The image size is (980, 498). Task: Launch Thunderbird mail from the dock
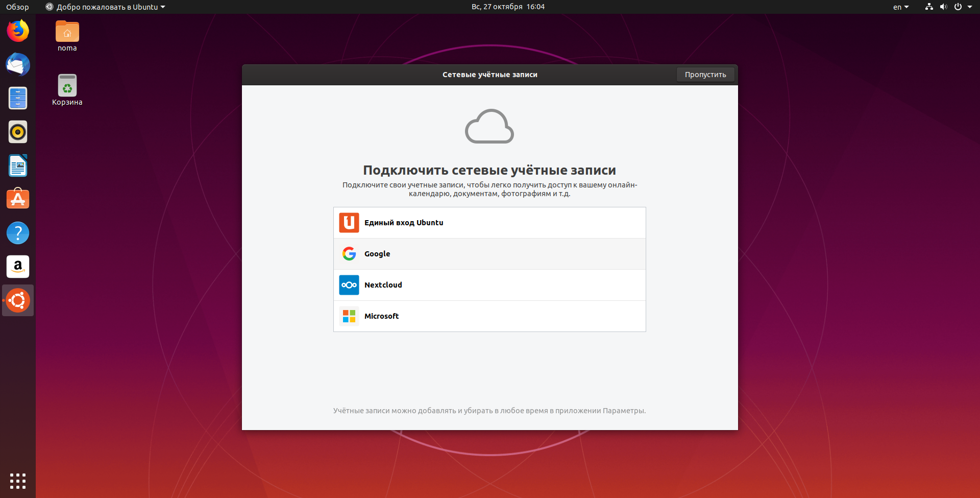click(x=18, y=65)
